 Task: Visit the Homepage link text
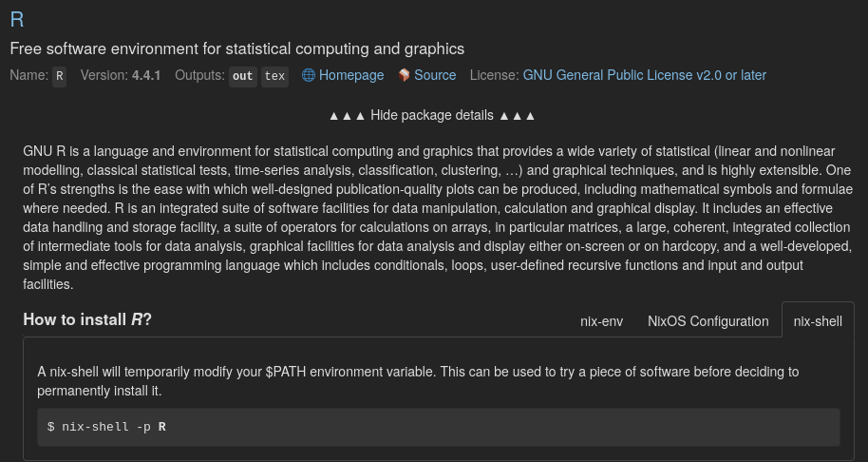pyautogui.click(x=351, y=75)
